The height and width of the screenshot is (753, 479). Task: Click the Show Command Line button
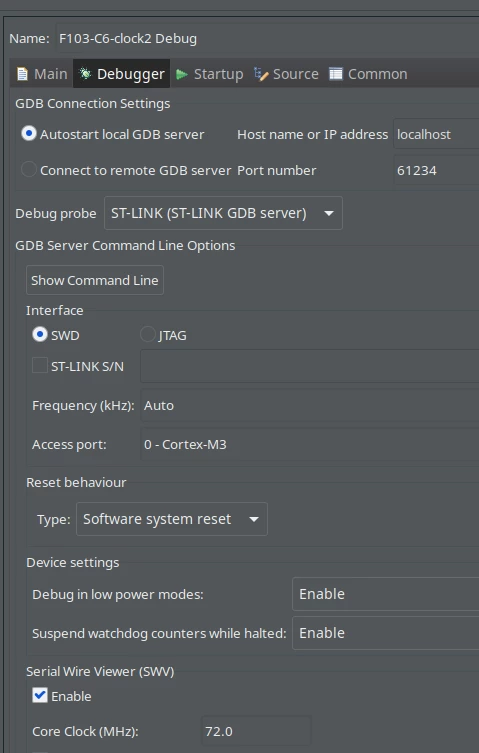(95, 280)
